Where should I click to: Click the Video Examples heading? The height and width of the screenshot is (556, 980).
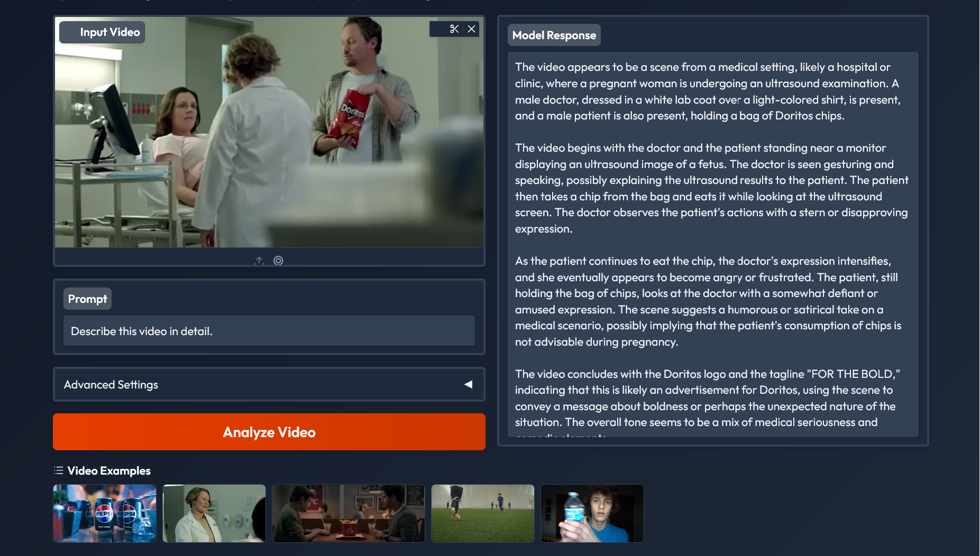[109, 470]
